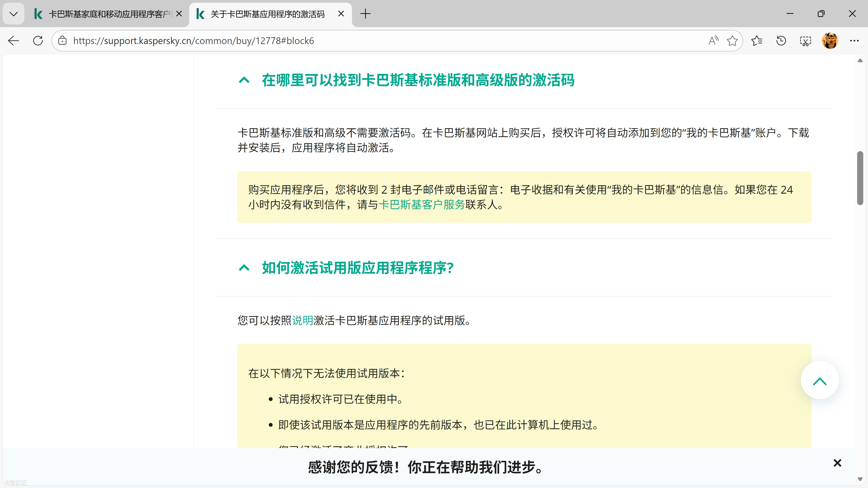Dismiss the feedback thanks banner
This screenshot has width=868, height=488.
pyautogui.click(x=837, y=463)
